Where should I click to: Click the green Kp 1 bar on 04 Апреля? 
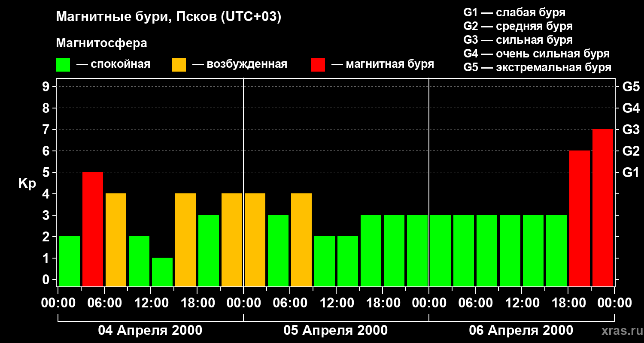[162, 272]
